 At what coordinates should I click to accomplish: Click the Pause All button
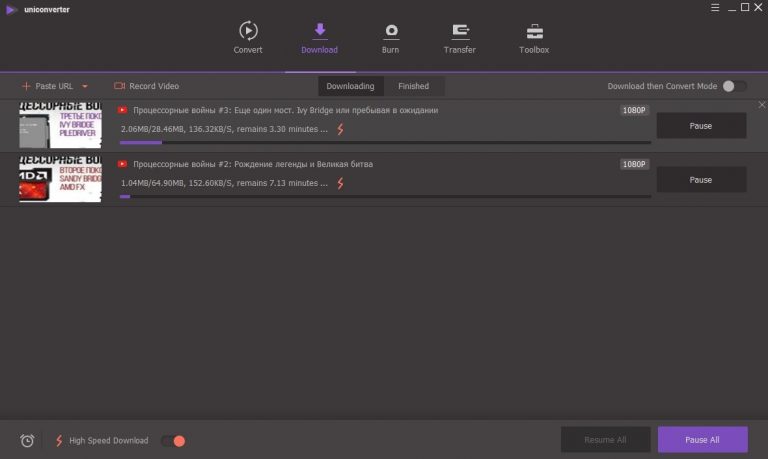pos(702,439)
